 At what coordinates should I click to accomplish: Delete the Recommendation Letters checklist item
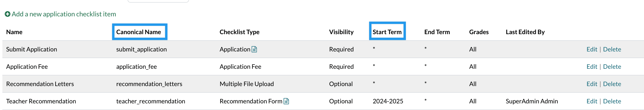[x=612, y=84]
